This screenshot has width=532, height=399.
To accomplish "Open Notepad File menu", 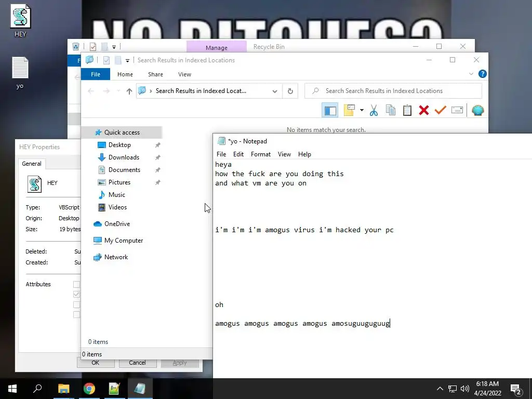I will (x=221, y=154).
